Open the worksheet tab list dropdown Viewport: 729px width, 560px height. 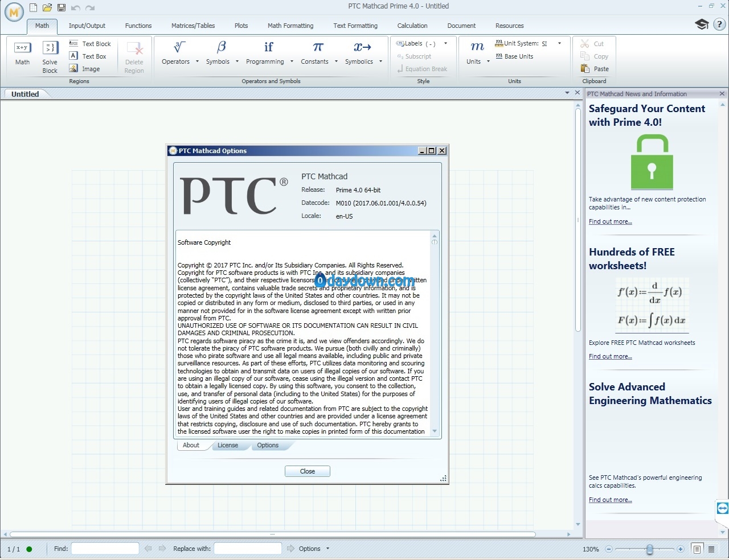567,93
